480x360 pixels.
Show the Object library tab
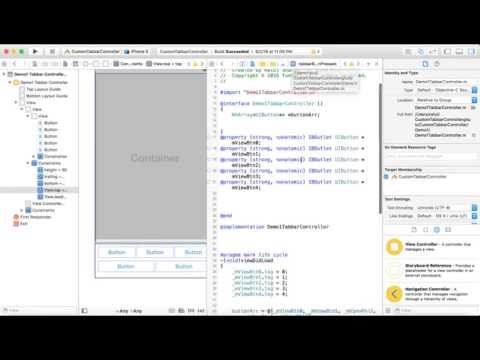click(437, 230)
